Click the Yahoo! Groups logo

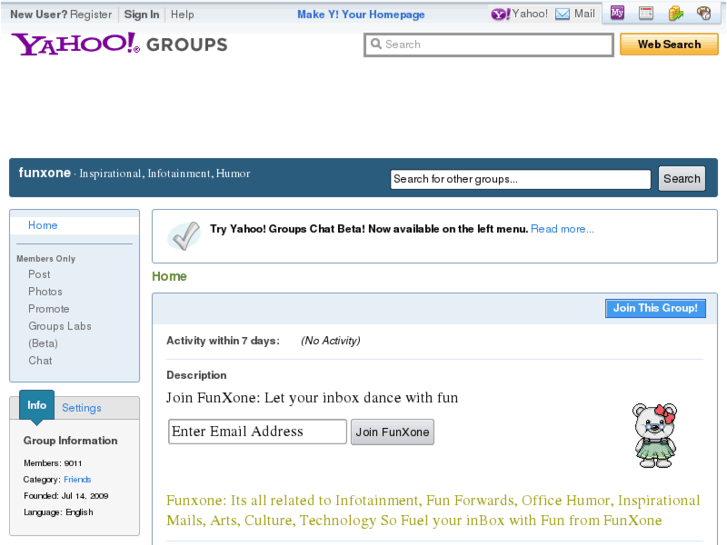click(x=119, y=44)
